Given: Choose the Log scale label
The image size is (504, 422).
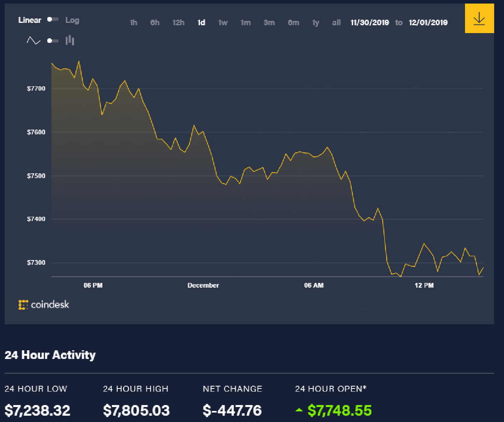Looking at the screenshot, I should 72,20.
